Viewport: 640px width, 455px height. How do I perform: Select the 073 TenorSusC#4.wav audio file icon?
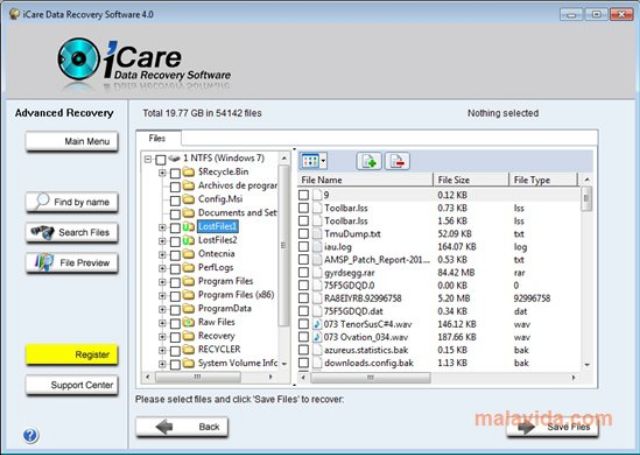click(x=317, y=324)
